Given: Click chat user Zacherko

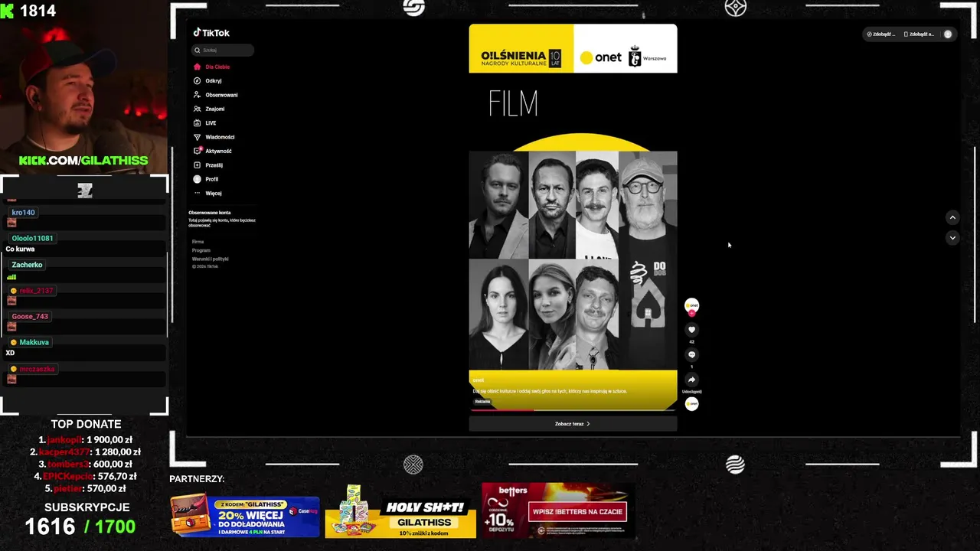Looking at the screenshot, I should click(x=27, y=265).
